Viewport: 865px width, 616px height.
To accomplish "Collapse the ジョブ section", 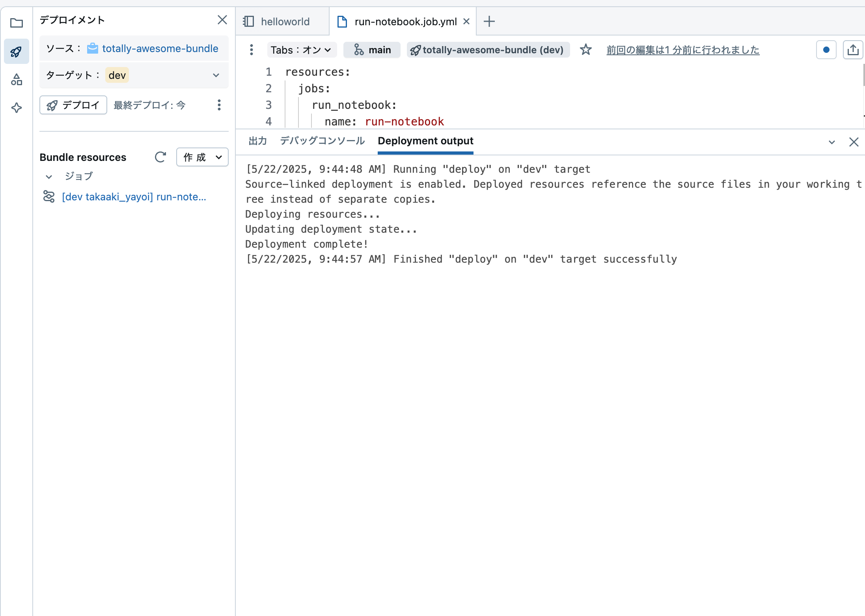I will [48, 177].
